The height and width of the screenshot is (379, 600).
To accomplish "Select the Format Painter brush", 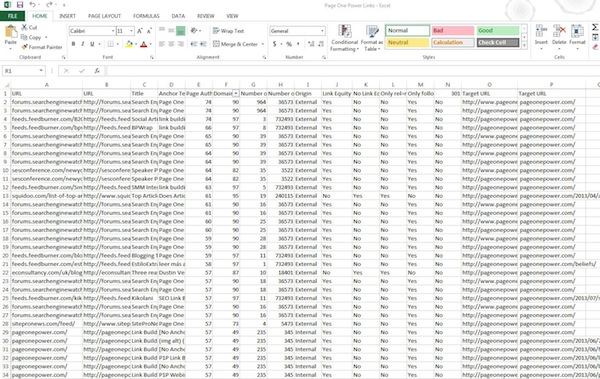I will click(x=24, y=47).
